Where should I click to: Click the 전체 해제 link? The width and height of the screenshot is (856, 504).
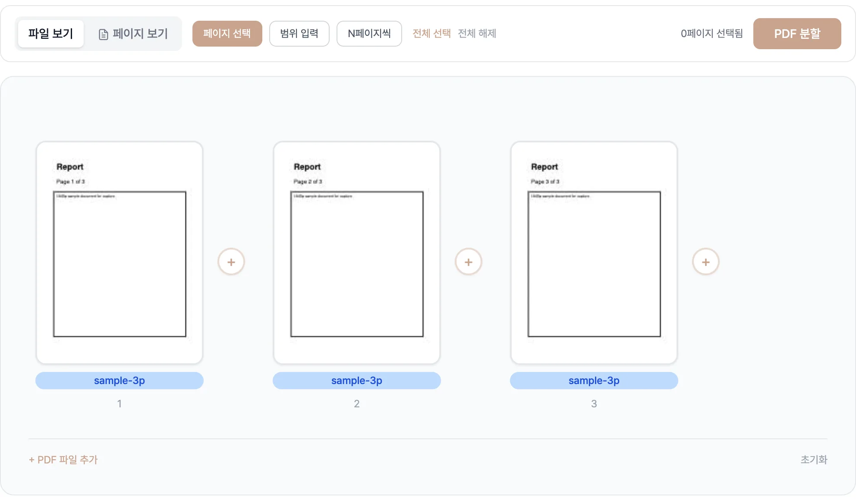coord(477,34)
